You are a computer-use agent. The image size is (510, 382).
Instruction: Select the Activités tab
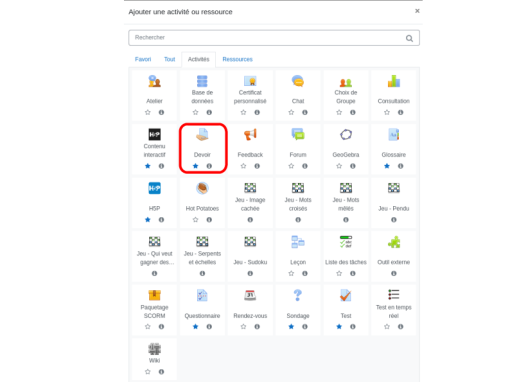point(199,59)
